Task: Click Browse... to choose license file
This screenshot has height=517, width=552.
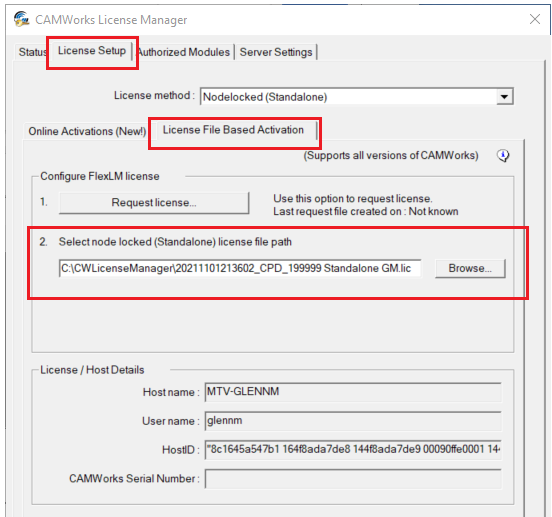Action: 470,269
